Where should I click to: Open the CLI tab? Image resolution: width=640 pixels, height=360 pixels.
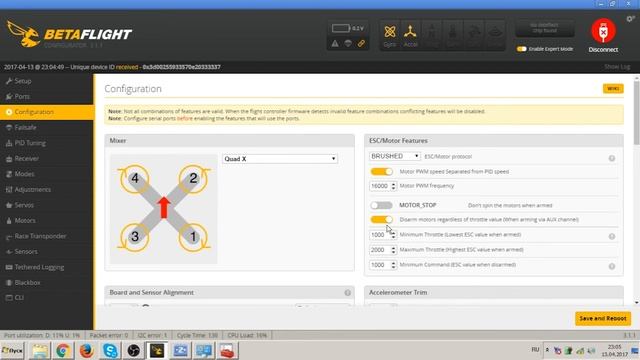(x=47, y=298)
